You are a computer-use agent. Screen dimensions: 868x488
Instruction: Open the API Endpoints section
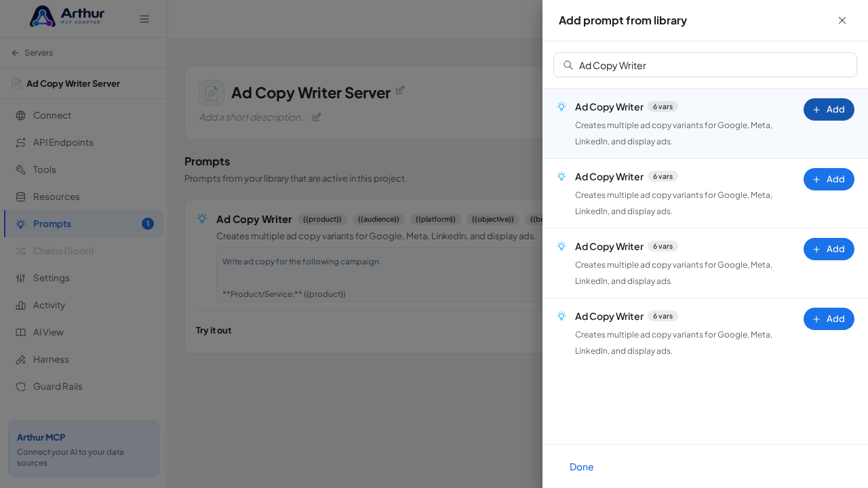point(83,142)
